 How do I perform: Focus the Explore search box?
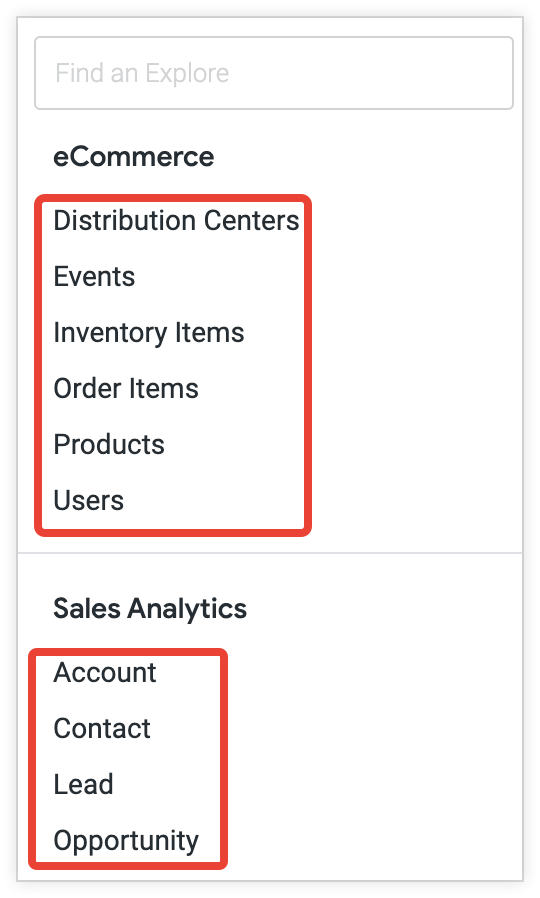pyautogui.click(x=274, y=73)
